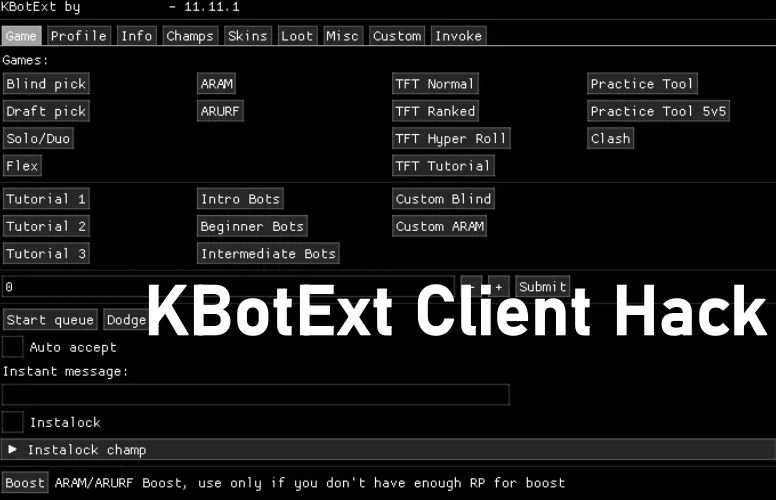Screen dimensions: 776x500
Task: Start Tutorial 1
Action: [x=46, y=199]
